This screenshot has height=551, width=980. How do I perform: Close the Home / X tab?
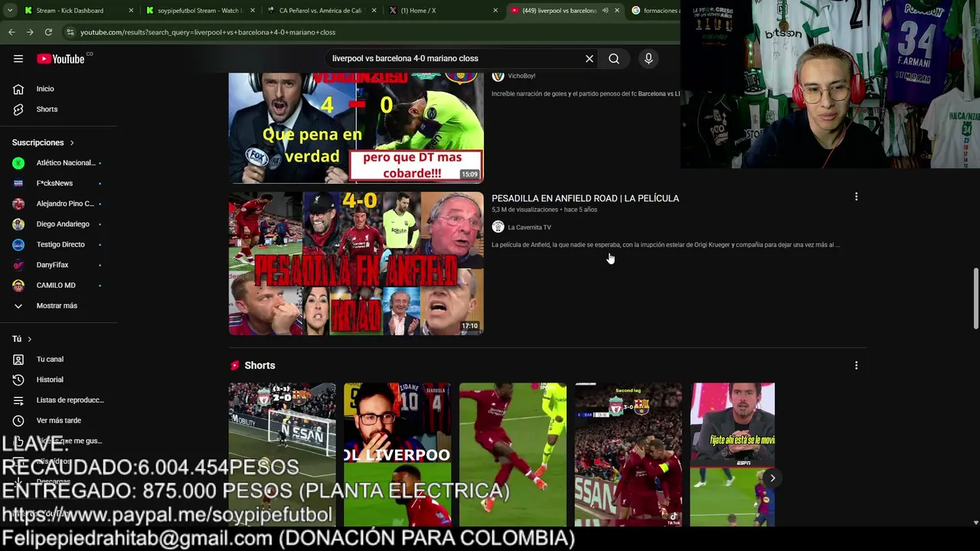pos(495,11)
